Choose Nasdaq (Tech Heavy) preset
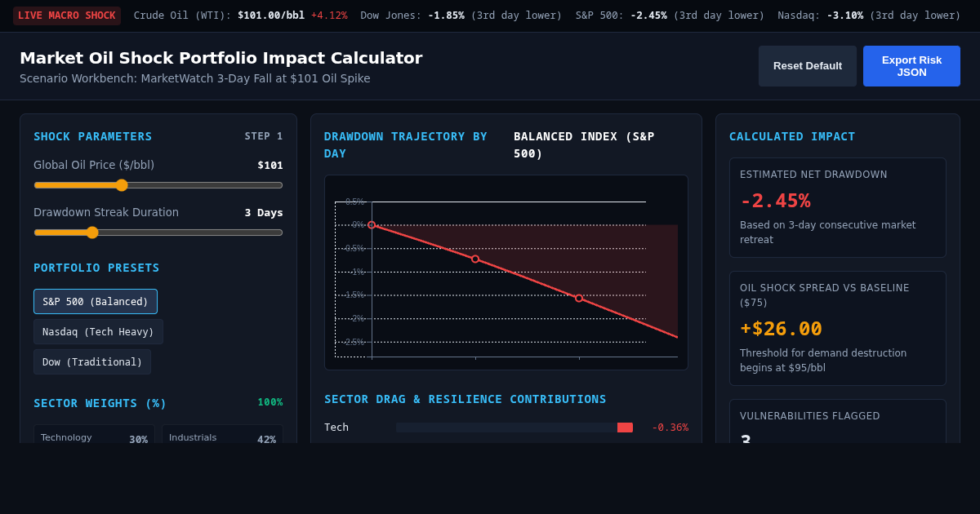 click(98, 332)
